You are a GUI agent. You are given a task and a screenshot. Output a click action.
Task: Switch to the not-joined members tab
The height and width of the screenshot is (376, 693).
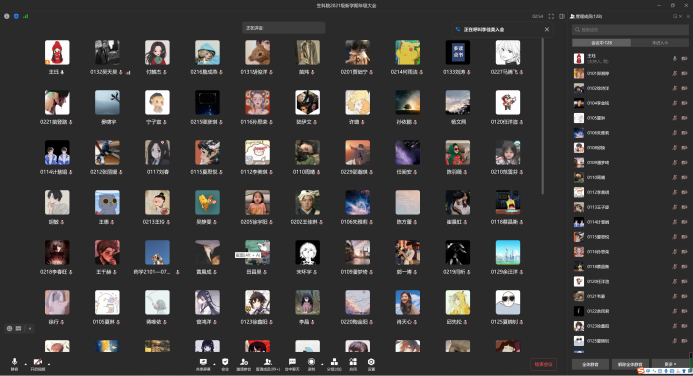[659, 43]
